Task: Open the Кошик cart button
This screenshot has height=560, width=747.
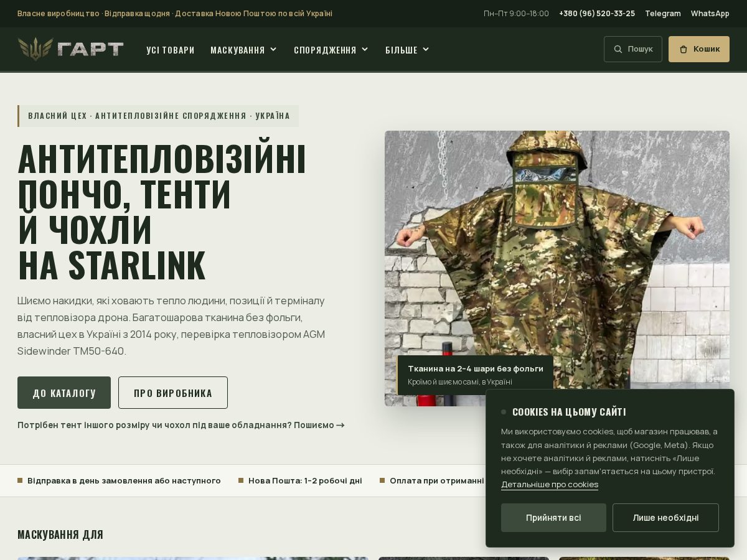Action: [699, 49]
